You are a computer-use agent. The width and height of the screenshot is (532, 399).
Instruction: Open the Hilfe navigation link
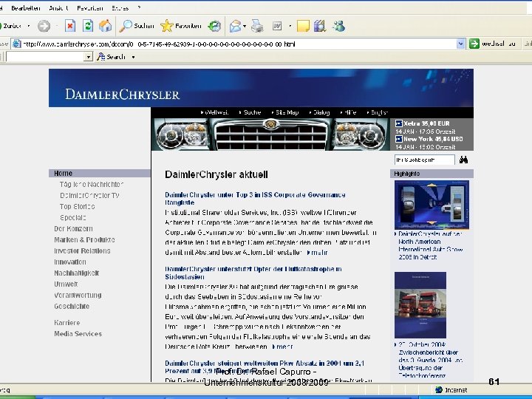[x=349, y=112]
